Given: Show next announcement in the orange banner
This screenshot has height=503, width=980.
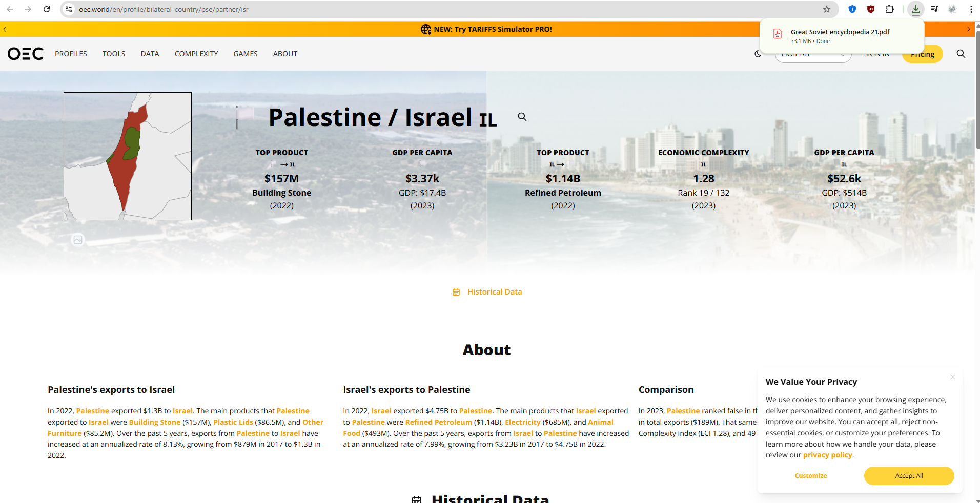Looking at the screenshot, I should point(968,29).
